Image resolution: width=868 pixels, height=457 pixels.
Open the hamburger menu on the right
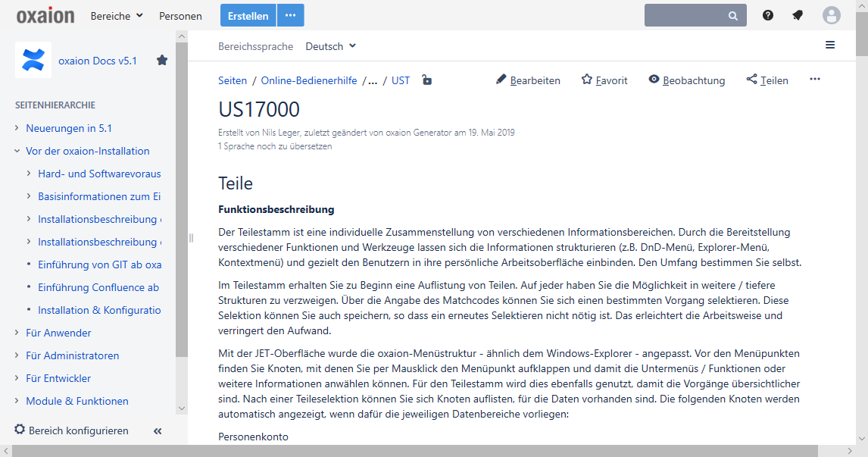[x=830, y=45]
